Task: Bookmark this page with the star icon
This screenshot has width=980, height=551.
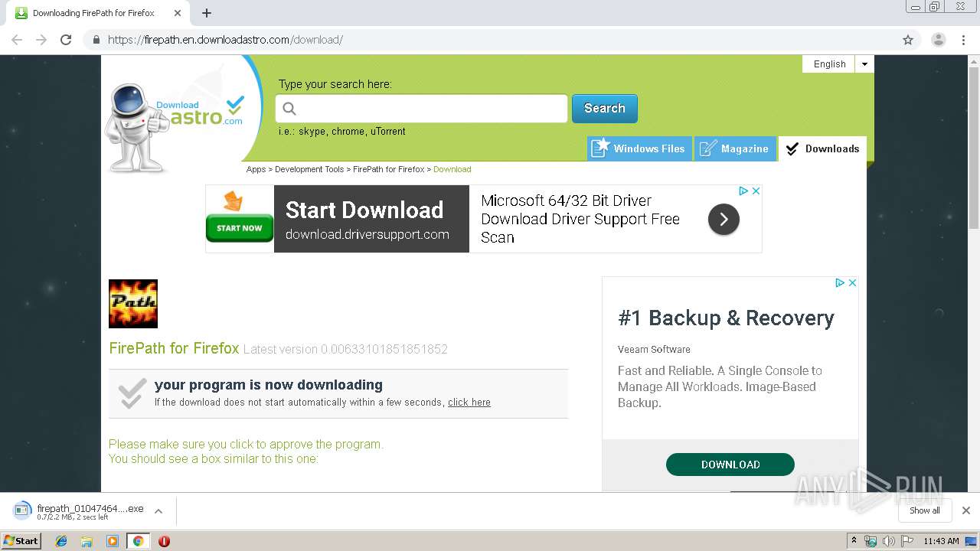Action: pos(908,40)
